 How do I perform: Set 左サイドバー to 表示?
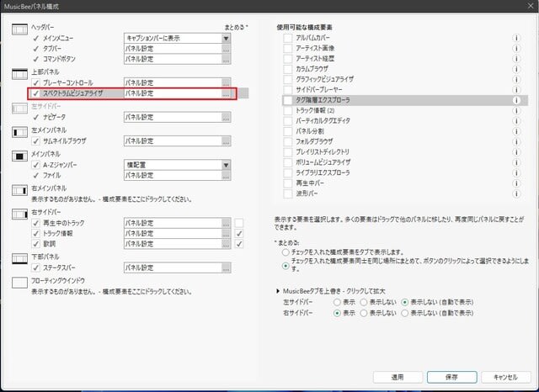[x=337, y=302]
